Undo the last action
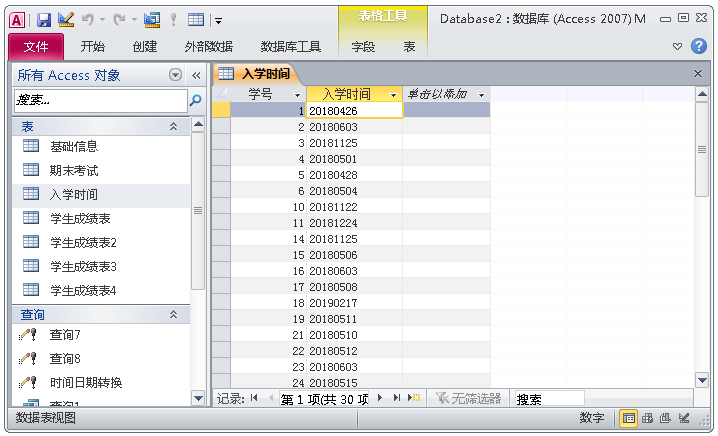This screenshot has width=718, height=436. [88, 19]
